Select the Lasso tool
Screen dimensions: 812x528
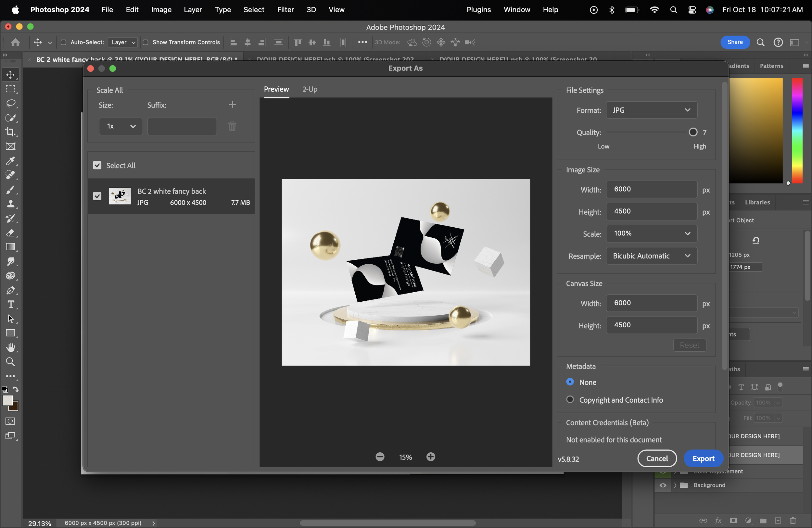pyautogui.click(x=11, y=103)
